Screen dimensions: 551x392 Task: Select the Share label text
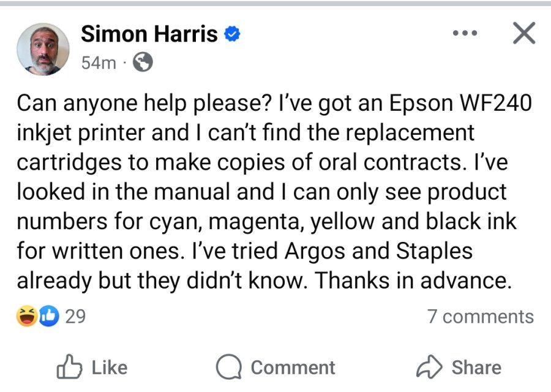point(476,367)
